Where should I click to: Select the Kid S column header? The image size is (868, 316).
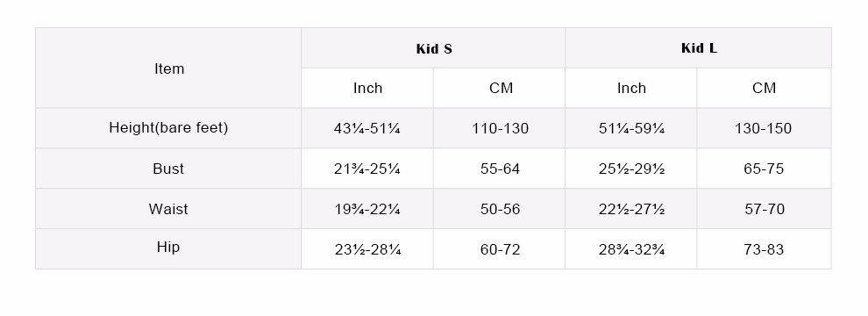point(433,48)
